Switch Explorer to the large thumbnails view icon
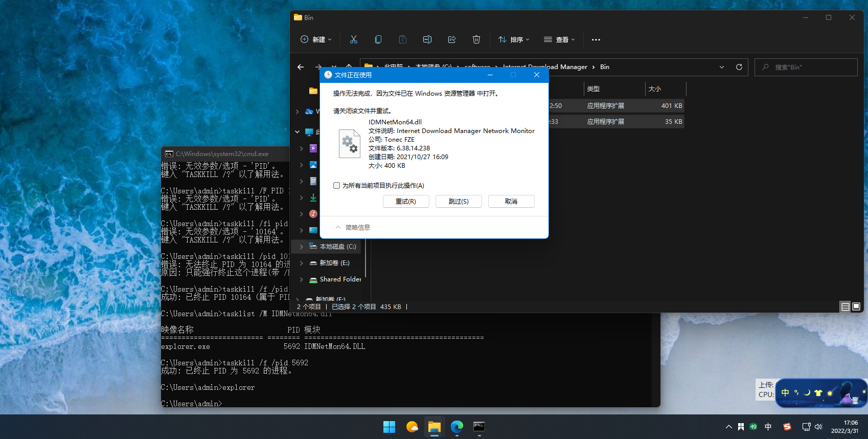 (x=856, y=306)
